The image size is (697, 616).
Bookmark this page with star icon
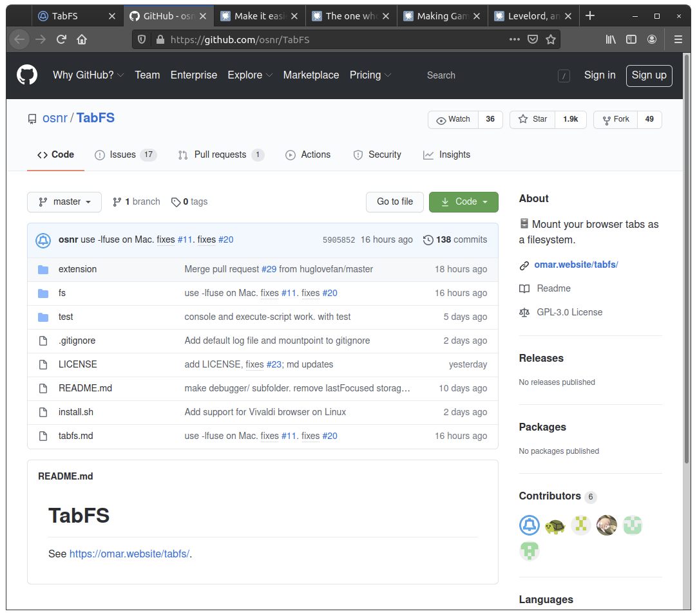coord(551,39)
